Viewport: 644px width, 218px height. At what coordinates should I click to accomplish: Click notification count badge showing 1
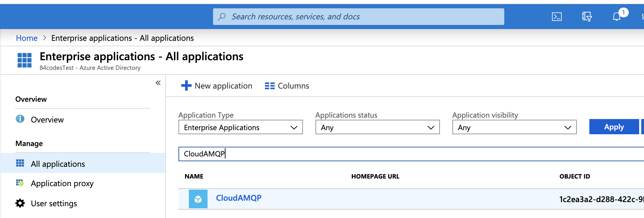[x=623, y=12]
